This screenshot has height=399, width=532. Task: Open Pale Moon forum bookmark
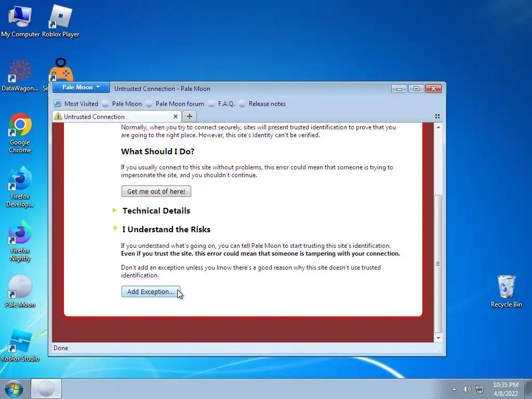click(176, 104)
